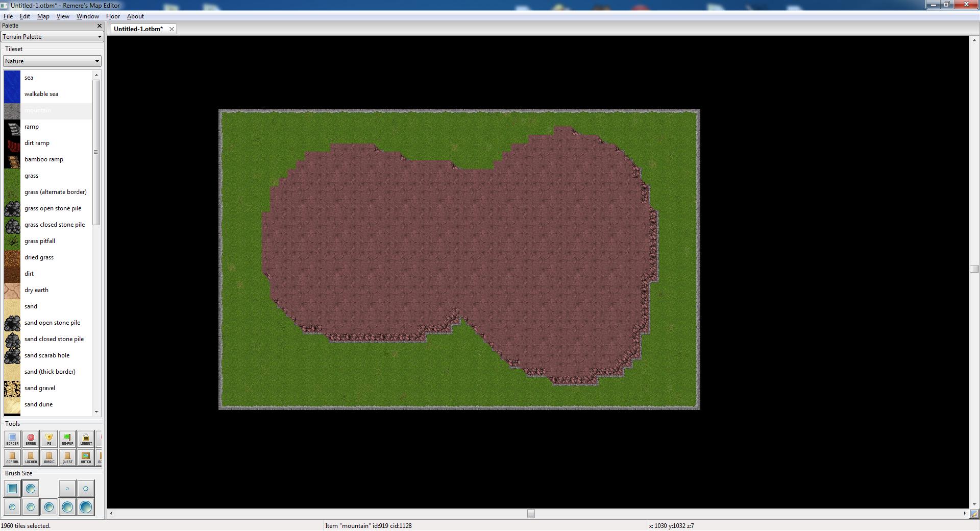Open the About menu

pos(135,16)
